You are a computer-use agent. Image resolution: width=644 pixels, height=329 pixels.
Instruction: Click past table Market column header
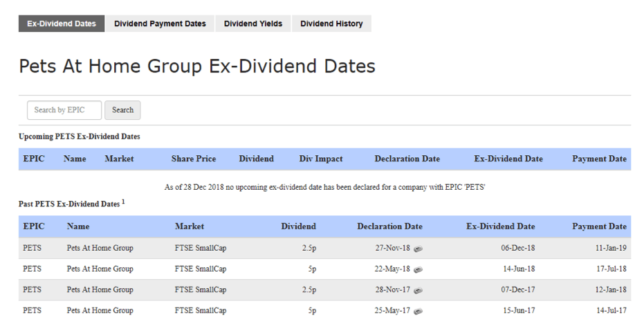click(190, 226)
